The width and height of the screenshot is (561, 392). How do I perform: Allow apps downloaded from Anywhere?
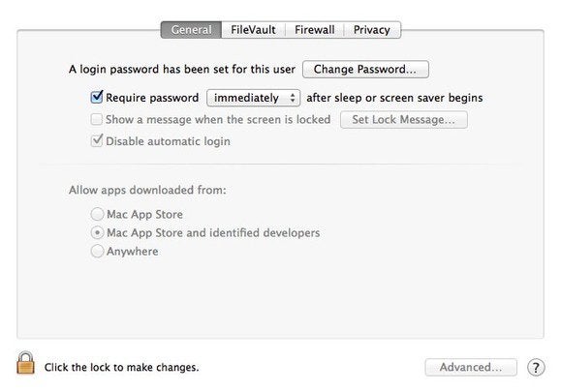pyautogui.click(x=97, y=252)
